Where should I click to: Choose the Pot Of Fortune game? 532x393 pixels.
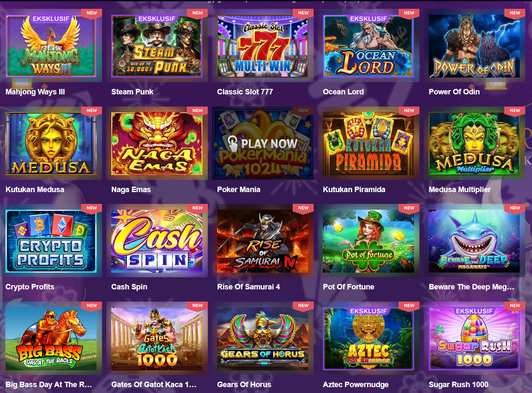click(368, 241)
